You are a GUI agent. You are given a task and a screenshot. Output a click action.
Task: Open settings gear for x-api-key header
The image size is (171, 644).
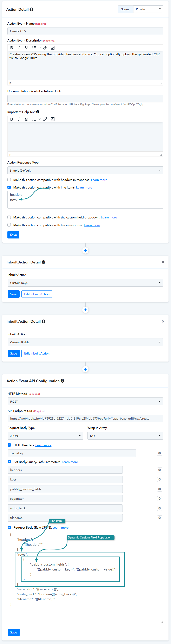click(159, 453)
